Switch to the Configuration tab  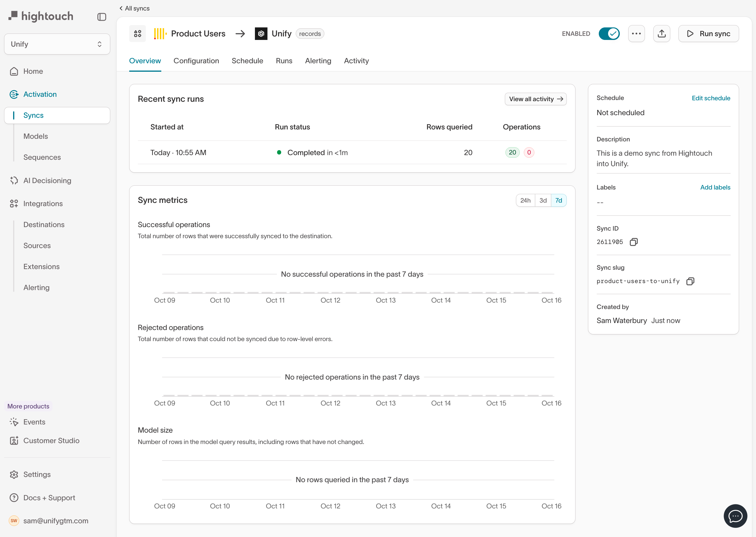196,61
